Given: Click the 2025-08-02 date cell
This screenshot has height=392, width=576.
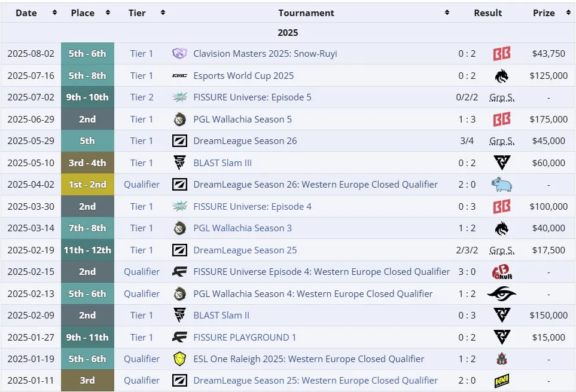Looking at the screenshot, I should (x=31, y=54).
